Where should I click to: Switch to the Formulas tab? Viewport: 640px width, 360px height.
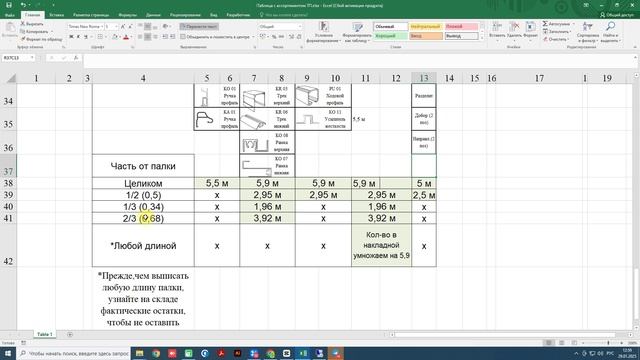(x=128, y=15)
